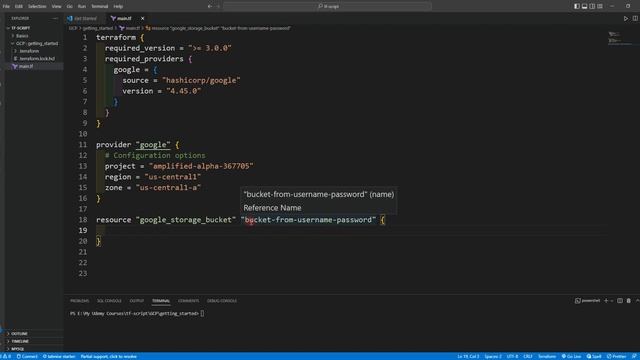
Task: Expand the Outline section
Action: point(19,333)
